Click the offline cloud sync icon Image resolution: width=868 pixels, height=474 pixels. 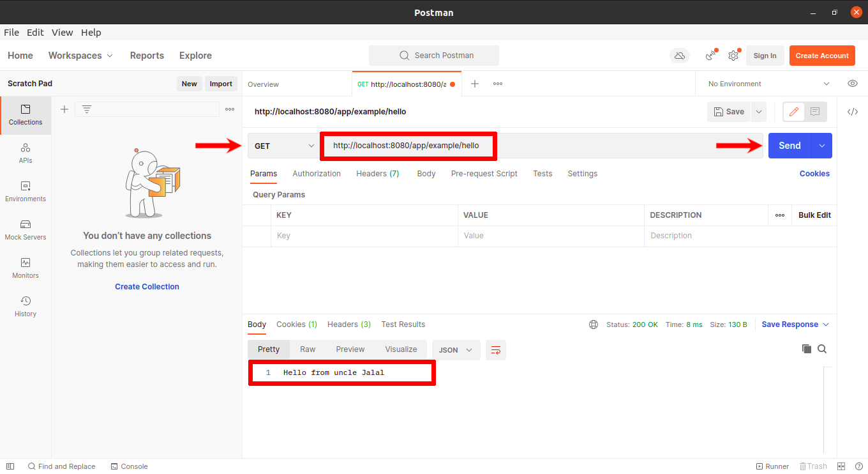point(680,56)
